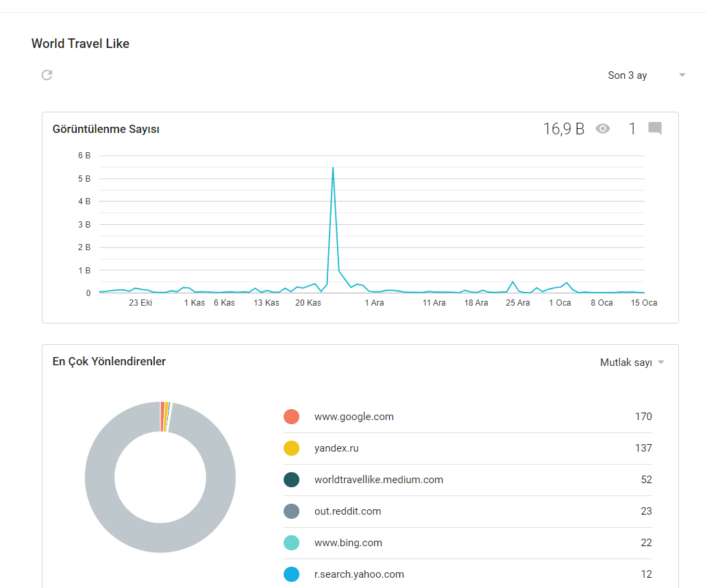The height and width of the screenshot is (588, 707).
Task: Click the value 137 for yandex
Action: coord(643,448)
